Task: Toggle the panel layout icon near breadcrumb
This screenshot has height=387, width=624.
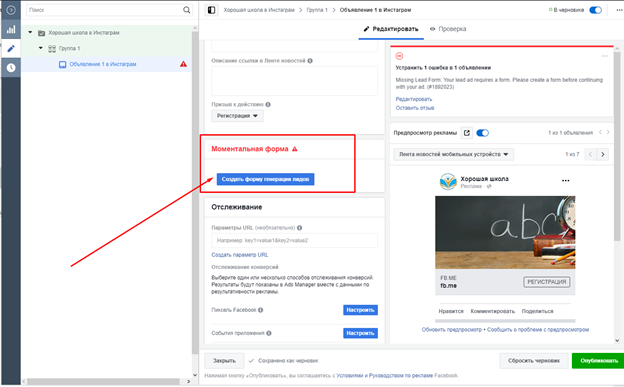Action: click(x=212, y=10)
